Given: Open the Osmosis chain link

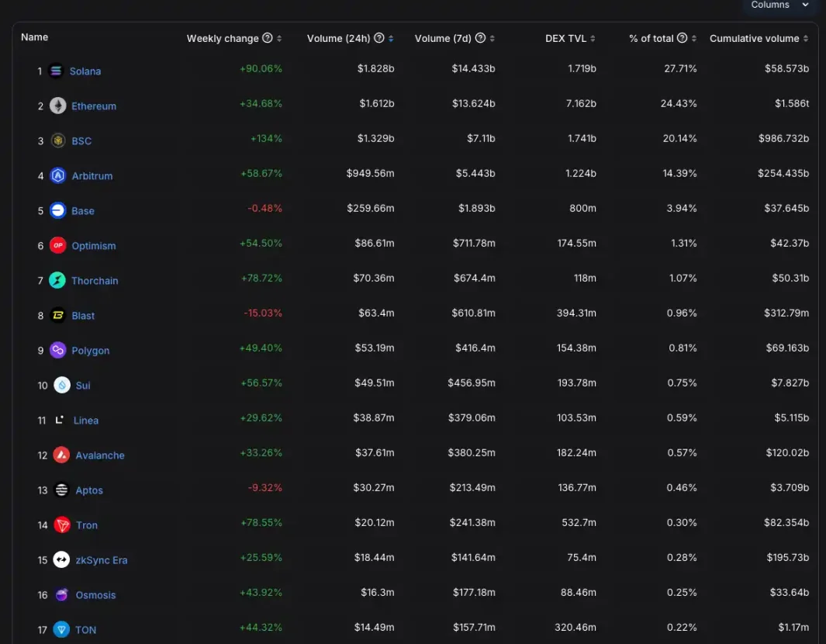Looking at the screenshot, I should click(x=95, y=595).
